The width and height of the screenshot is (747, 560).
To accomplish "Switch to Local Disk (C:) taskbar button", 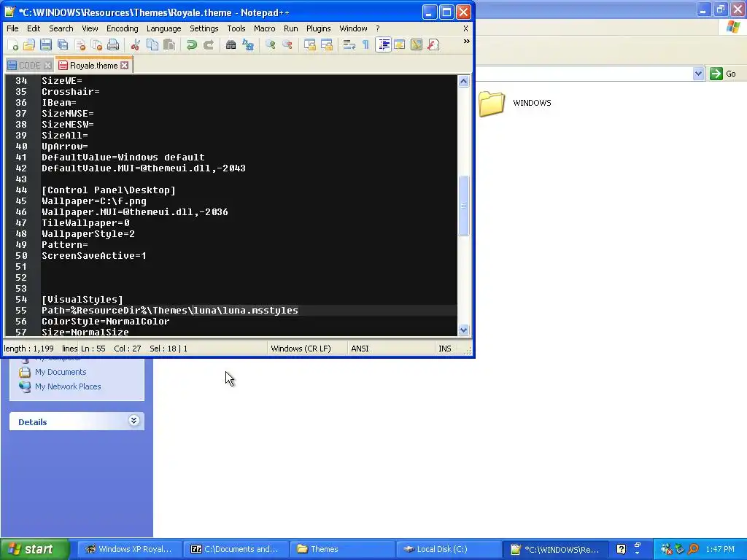I will [449, 549].
